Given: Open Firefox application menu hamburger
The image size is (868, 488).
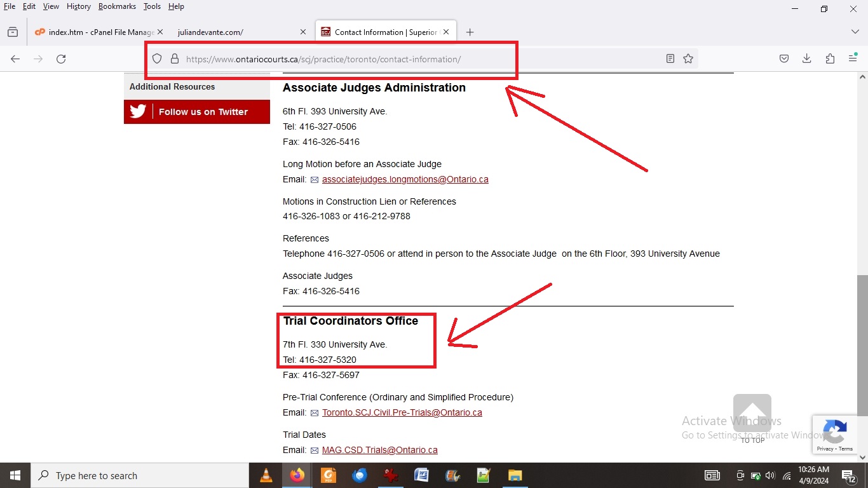Looking at the screenshot, I should [x=853, y=59].
